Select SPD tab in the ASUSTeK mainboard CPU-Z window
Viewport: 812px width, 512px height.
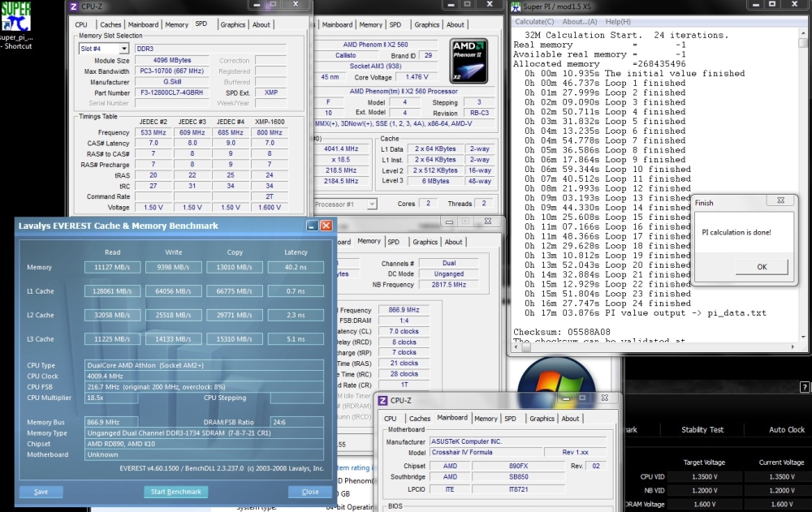pos(510,419)
